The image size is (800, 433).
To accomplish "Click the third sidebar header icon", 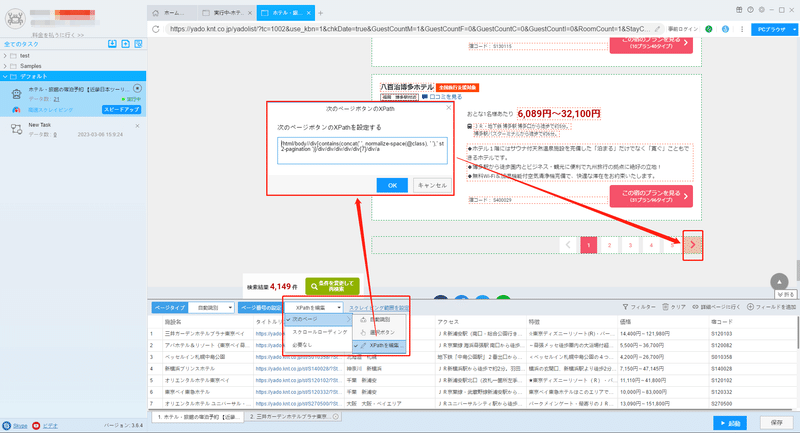I will (138, 44).
